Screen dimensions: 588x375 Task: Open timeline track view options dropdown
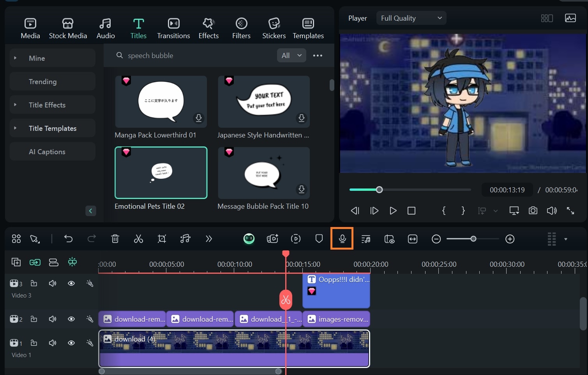coord(566,239)
